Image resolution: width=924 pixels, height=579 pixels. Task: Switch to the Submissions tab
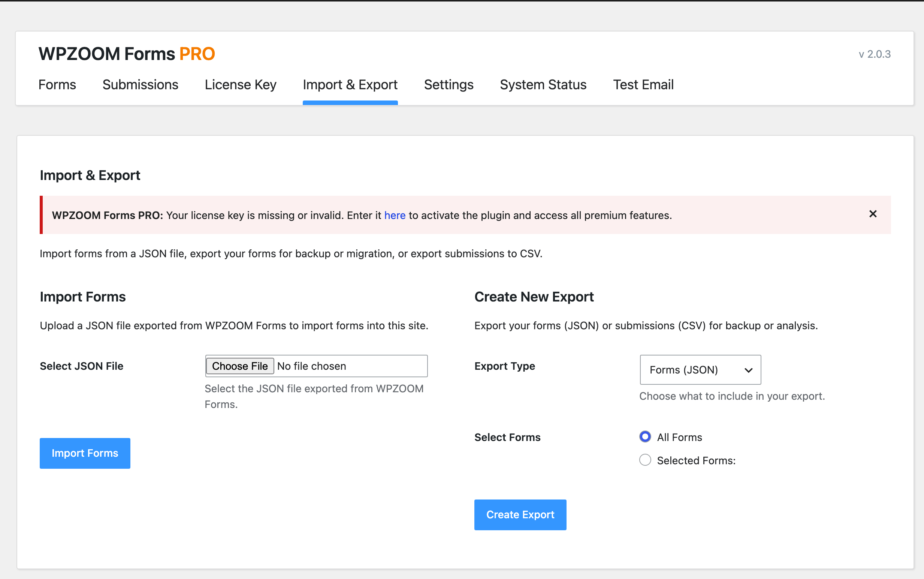141,85
